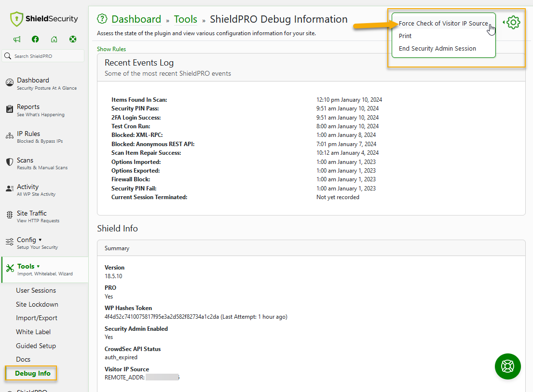Image resolution: width=533 pixels, height=392 pixels.
Task: Click the home icon in sidebar
Action: pos(54,39)
